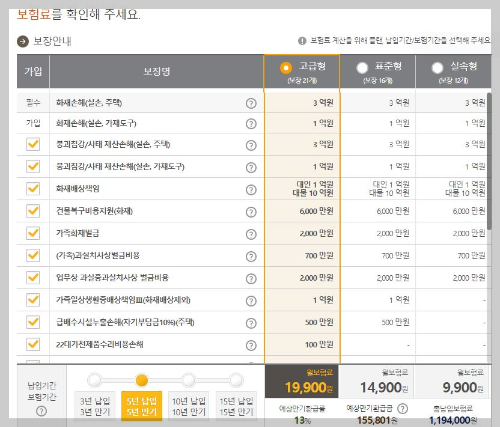Select the 실속형 plan radio button
This screenshot has width=500, height=427.
click(x=437, y=68)
